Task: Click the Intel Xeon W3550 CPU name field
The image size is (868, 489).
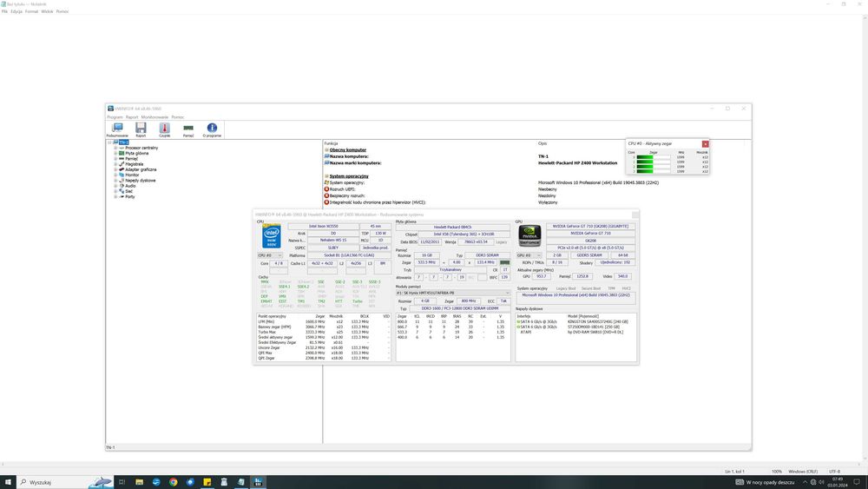Action: coord(323,227)
